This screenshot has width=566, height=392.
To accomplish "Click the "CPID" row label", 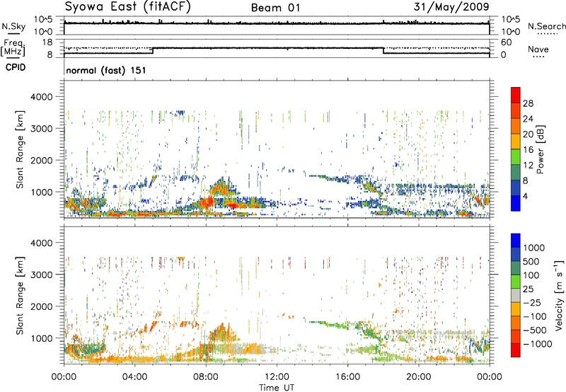I will pyautogui.click(x=16, y=67).
